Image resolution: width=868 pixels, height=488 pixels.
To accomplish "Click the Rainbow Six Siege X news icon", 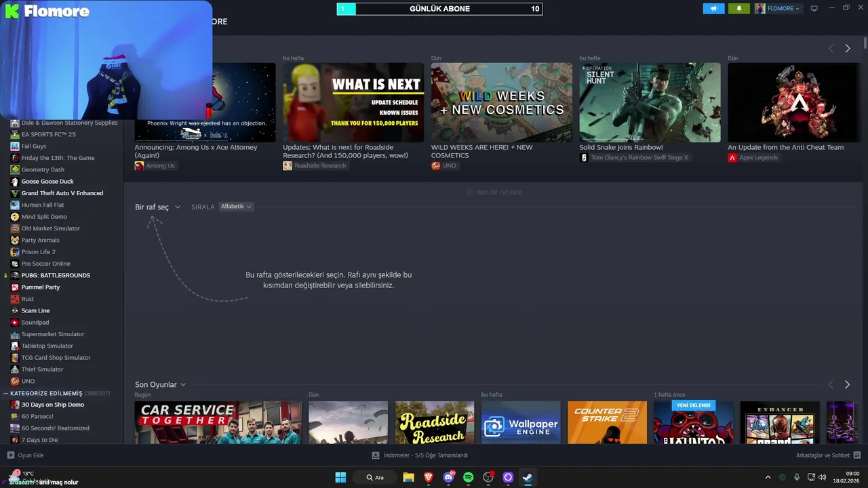I will coord(584,157).
